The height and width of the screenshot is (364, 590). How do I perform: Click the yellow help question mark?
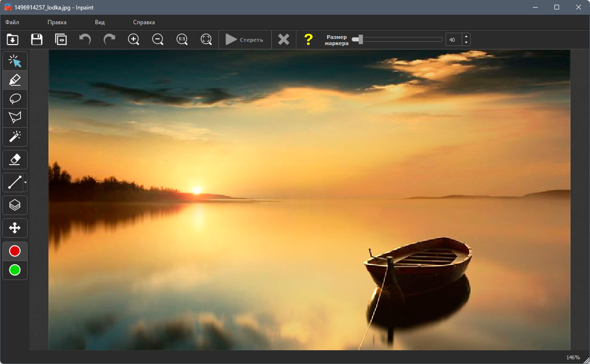point(308,39)
